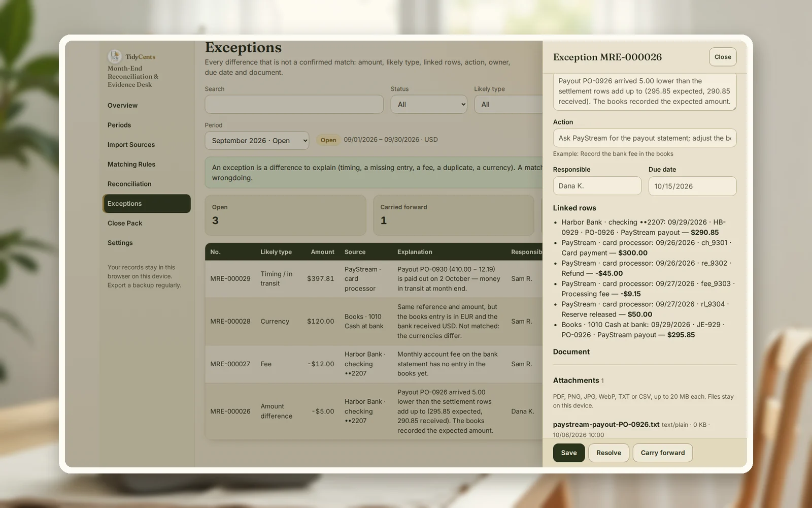812x508 pixels.
Task: Open the Status filter dropdown
Action: point(429,104)
